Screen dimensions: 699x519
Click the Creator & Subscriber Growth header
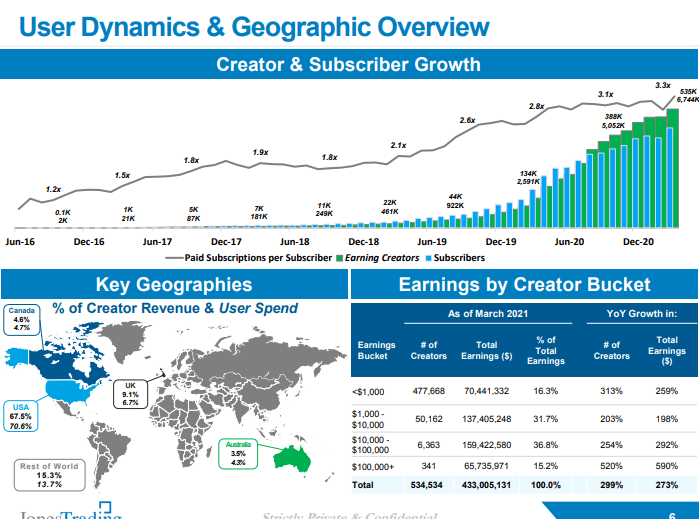click(x=349, y=65)
